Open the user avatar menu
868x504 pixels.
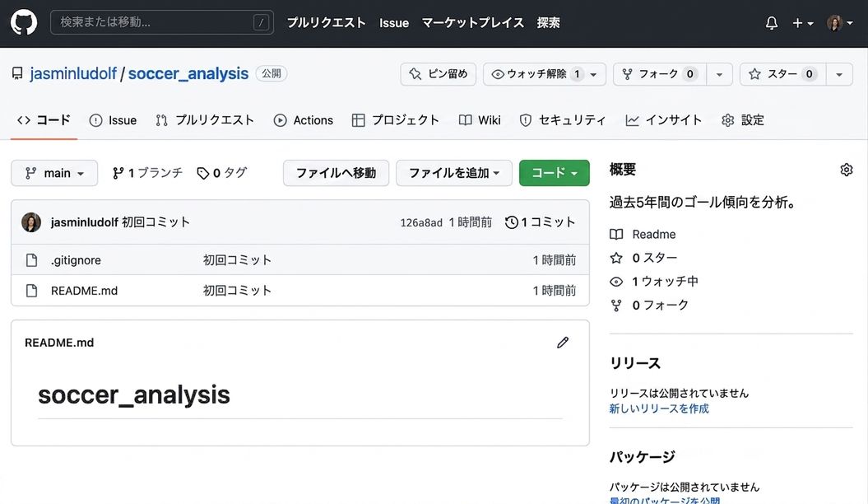click(x=839, y=23)
